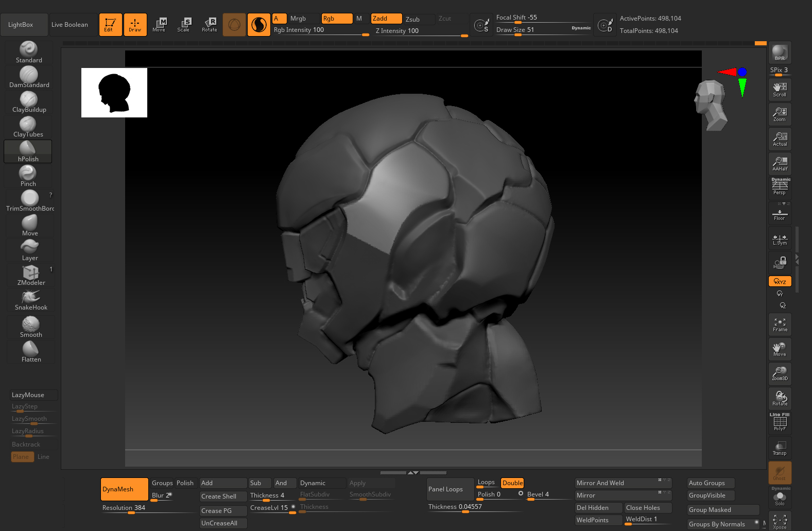Click the Zoom3D navigation icon
Image resolution: width=812 pixels, height=531 pixels.
coord(780,374)
